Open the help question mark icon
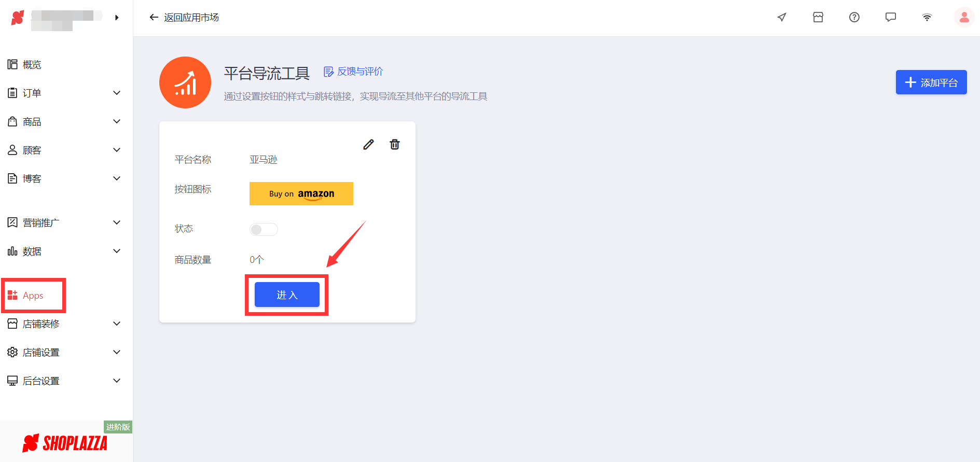 [854, 18]
